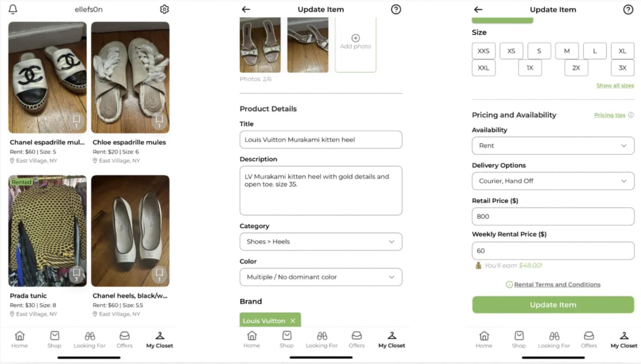Screen dimensions: 641x364
Task: Open the Pricing tips link
Action: click(x=609, y=115)
